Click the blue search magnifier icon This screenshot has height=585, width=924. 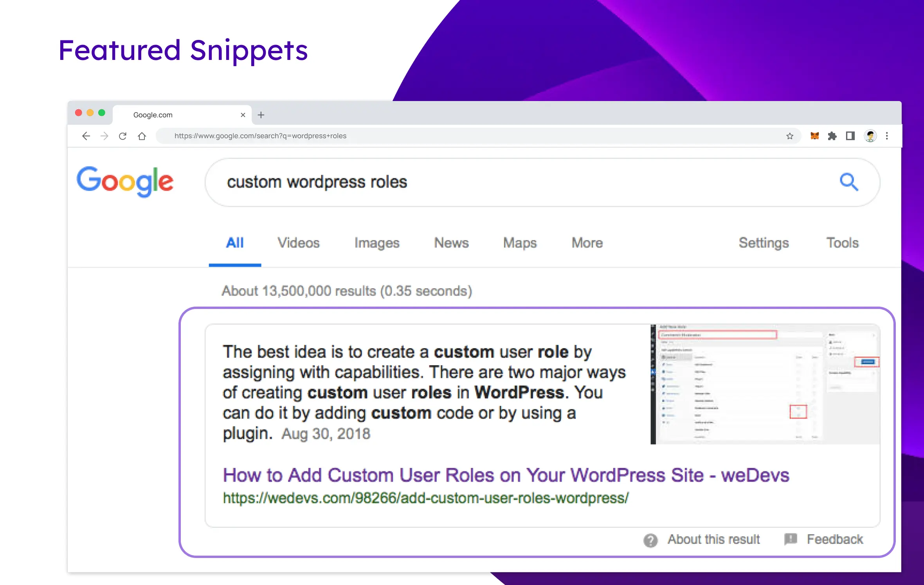tap(849, 182)
